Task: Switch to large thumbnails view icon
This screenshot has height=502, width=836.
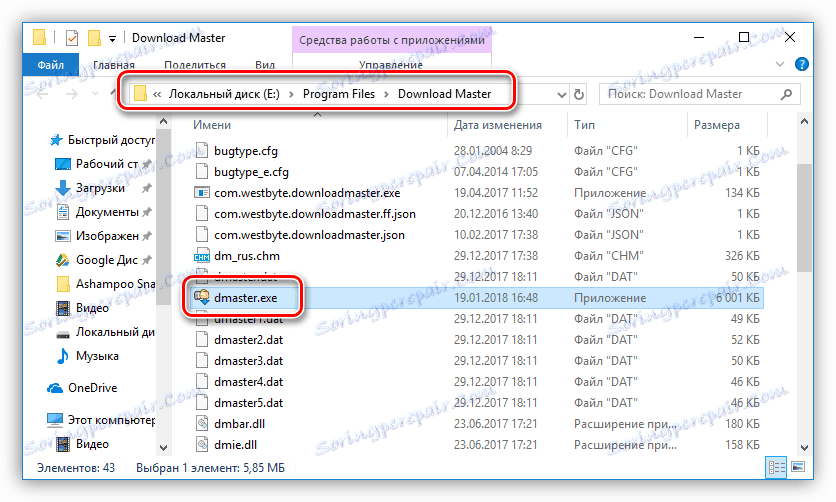Action: [798, 467]
